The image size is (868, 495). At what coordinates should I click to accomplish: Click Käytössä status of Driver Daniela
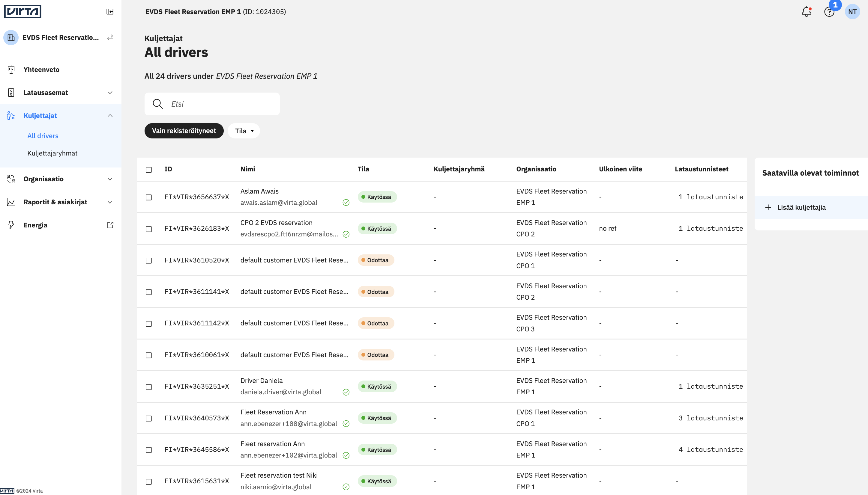pyautogui.click(x=377, y=387)
